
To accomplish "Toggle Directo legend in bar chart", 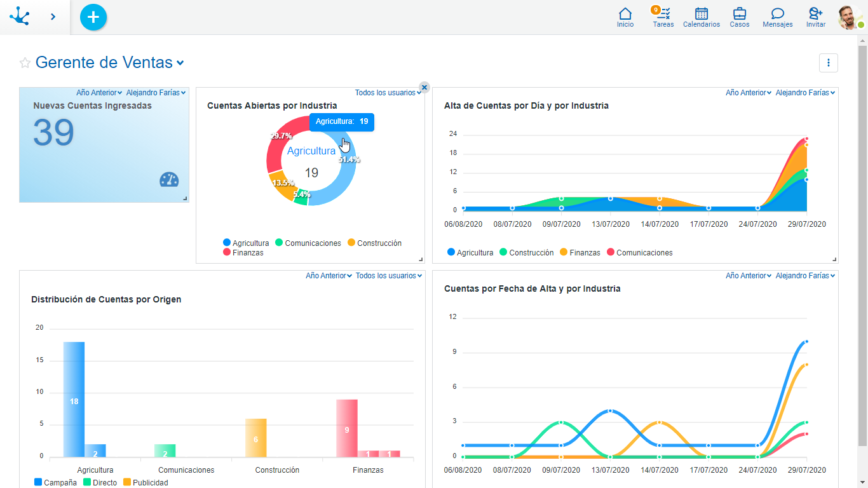I will pos(100,483).
